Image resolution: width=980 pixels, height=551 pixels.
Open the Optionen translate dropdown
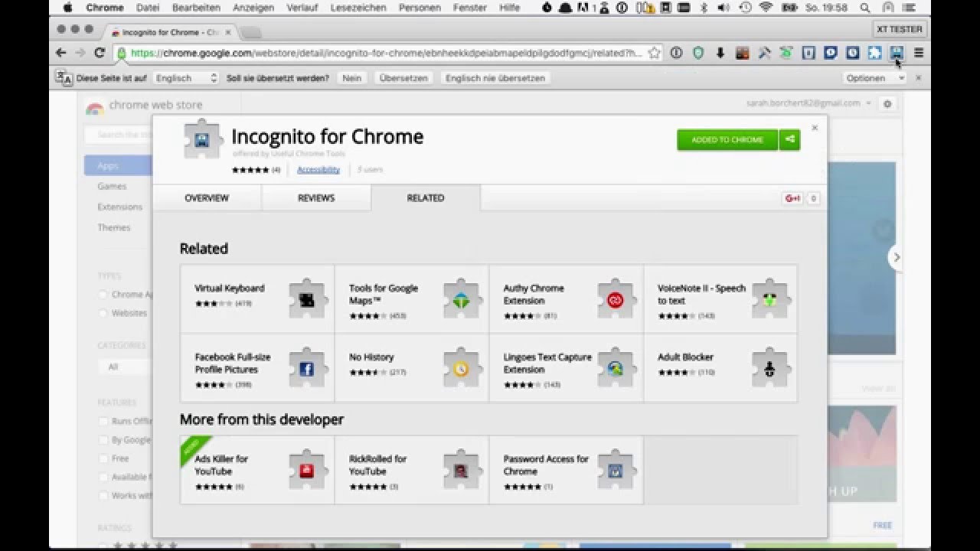click(875, 78)
